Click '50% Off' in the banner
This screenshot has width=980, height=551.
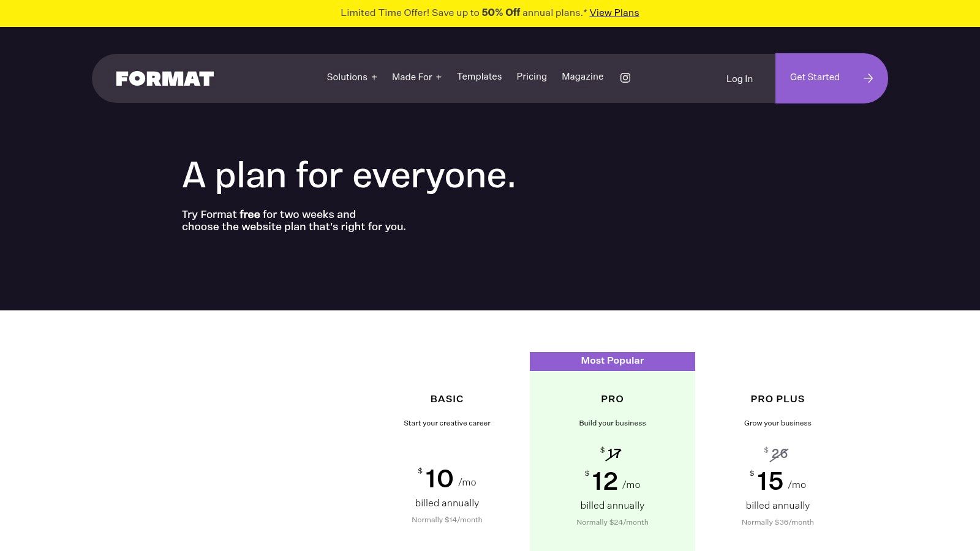(x=501, y=13)
